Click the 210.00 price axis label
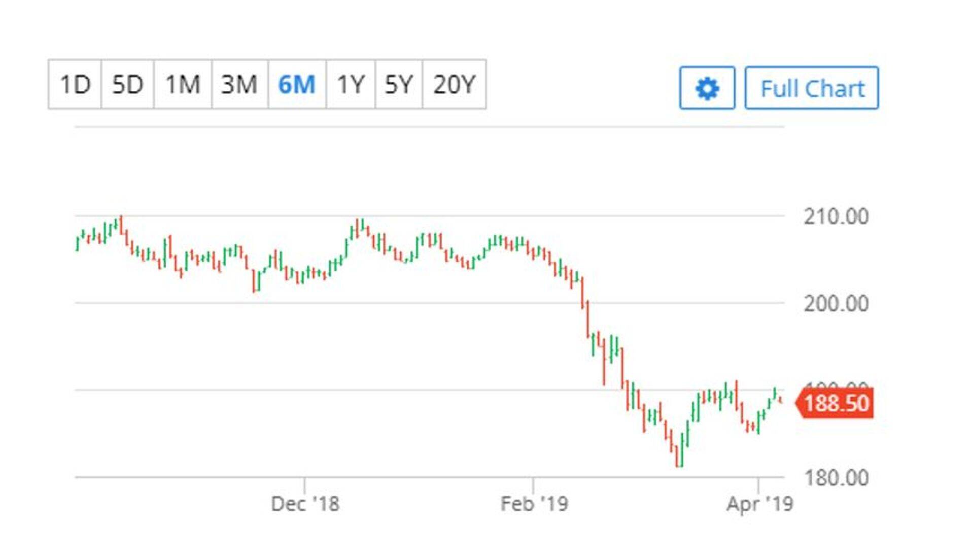The image size is (974, 560). 836,217
